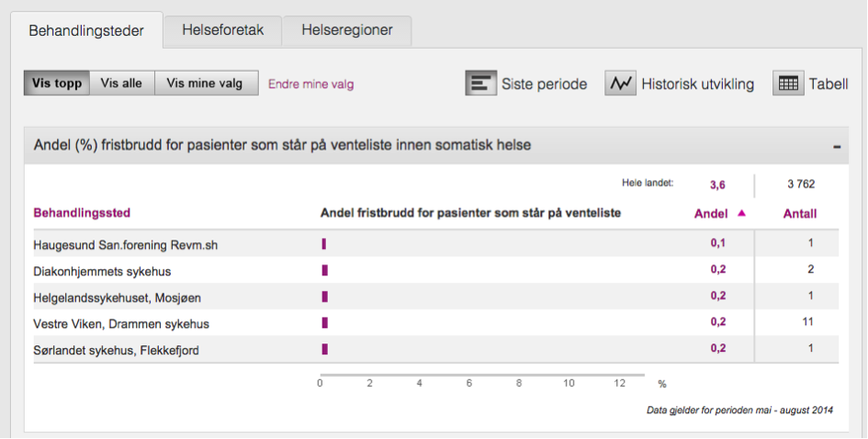Click the Endre mine valg link
Image resolution: width=868 pixels, height=439 pixels.
point(310,84)
